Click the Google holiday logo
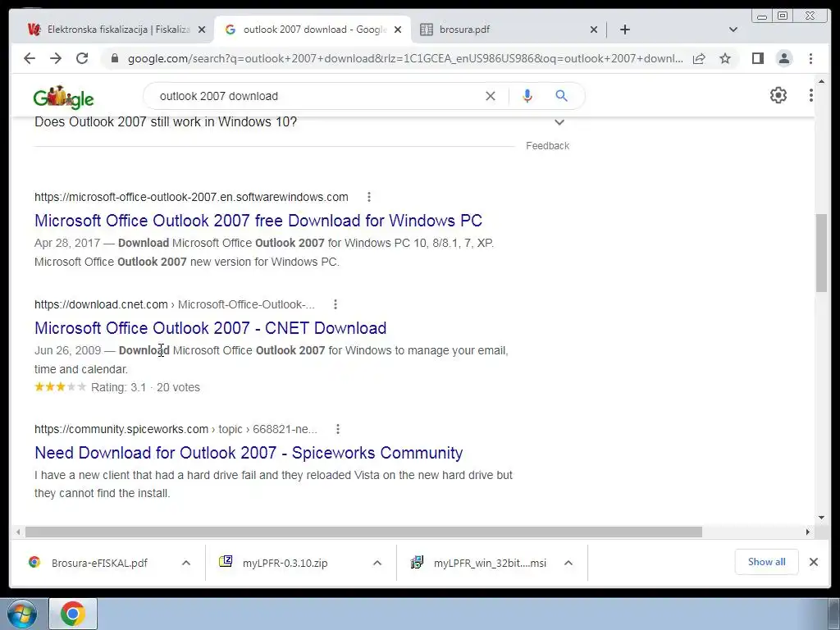 tap(63, 98)
